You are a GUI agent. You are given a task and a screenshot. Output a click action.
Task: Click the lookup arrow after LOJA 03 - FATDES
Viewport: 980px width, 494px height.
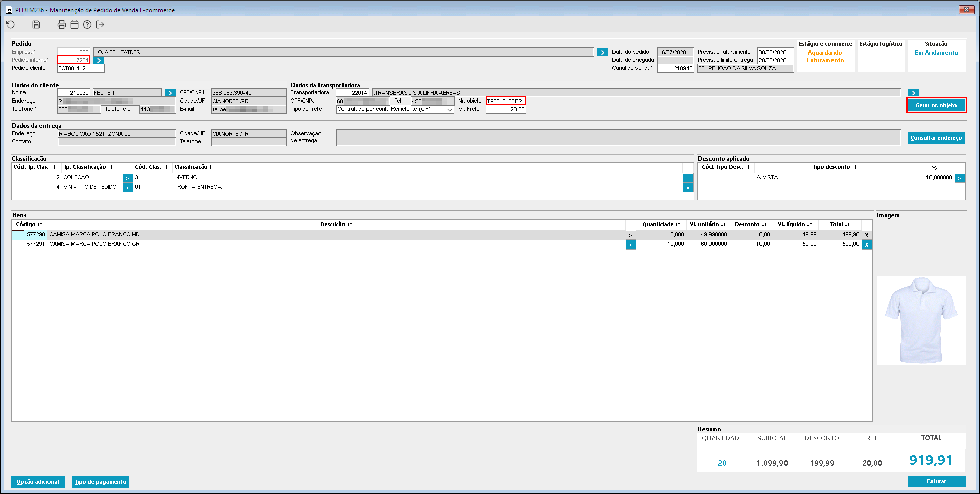pos(603,52)
